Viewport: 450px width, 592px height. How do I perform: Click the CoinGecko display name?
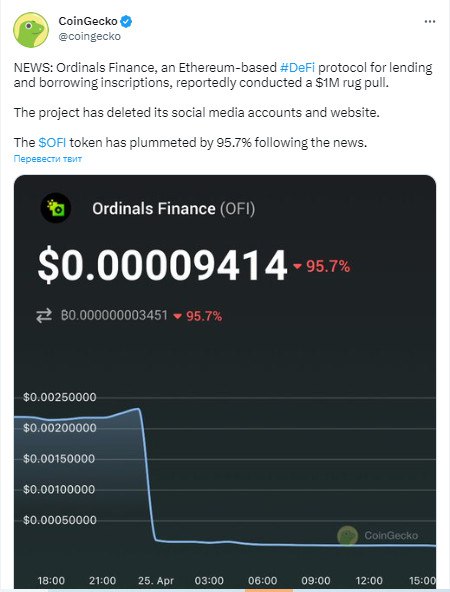pos(88,21)
